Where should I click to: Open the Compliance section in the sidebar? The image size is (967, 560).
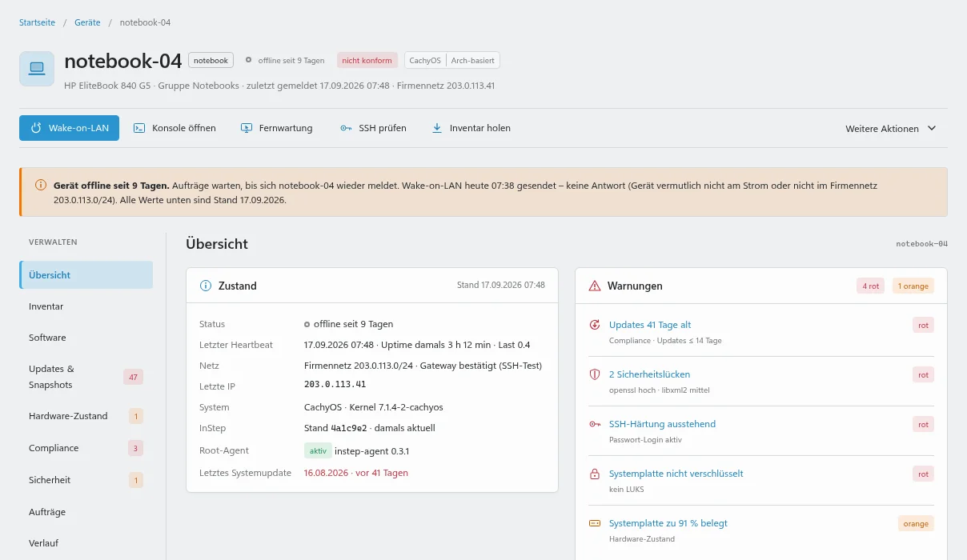pyautogui.click(x=86, y=448)
